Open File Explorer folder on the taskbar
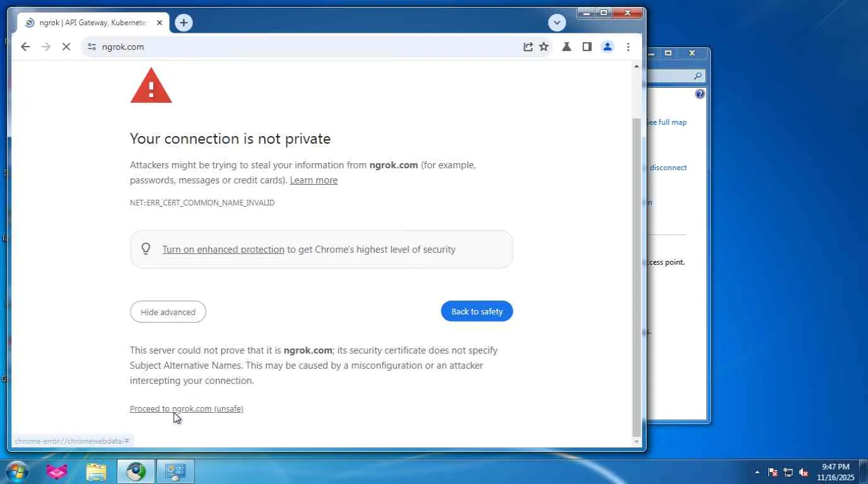Screen dimensions: 868x484 (96, 471)
